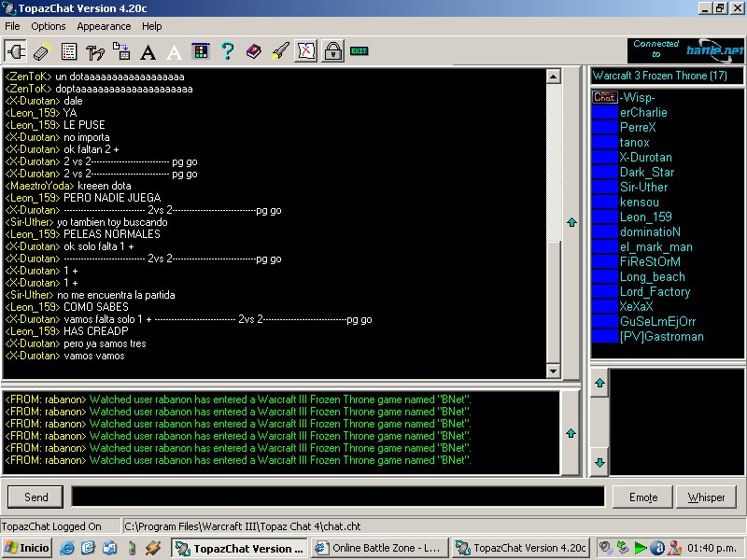This screenshot has height=560, width=747.
Task: Select user X-Durotan in channel list
Action: coord(645,157)
